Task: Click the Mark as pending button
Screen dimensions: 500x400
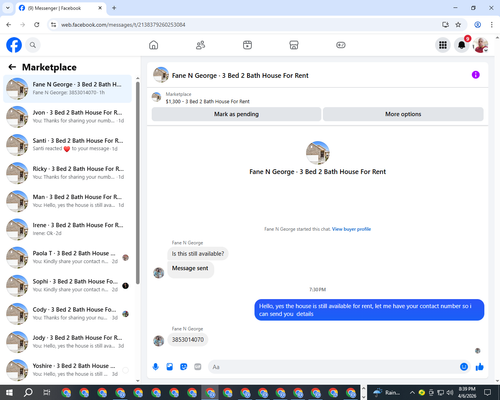Action: tap(236, 114)
